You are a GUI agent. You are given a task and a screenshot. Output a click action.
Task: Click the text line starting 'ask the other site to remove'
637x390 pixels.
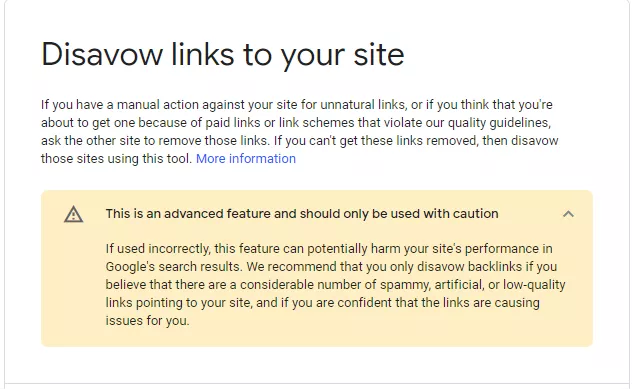299,141
